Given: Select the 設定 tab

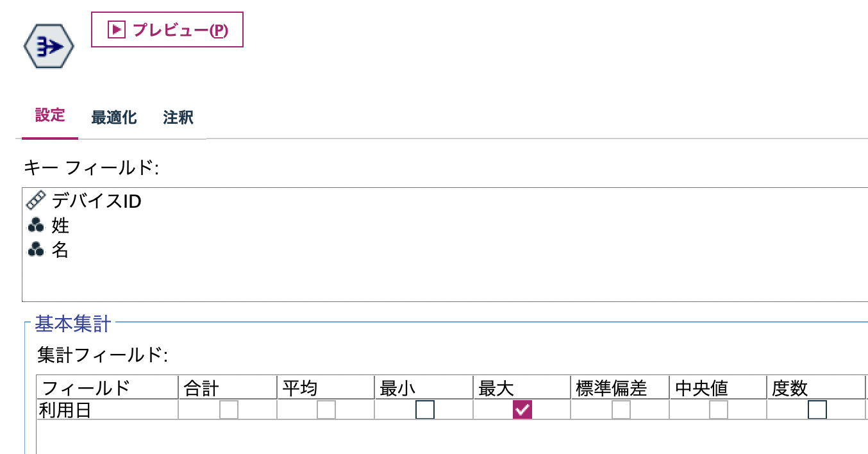Looking at the screenshot, I should click(x=49, y=116).
